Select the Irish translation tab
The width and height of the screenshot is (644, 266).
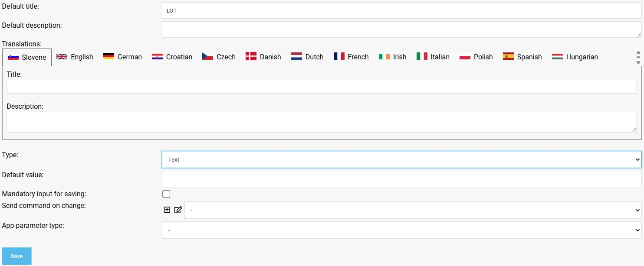click(x=392, y=57)
